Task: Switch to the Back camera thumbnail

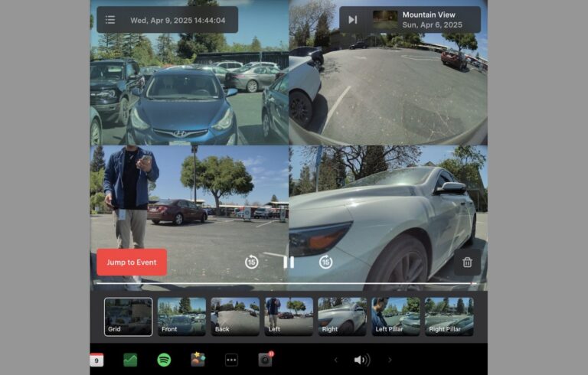Action: click(x=235, y=316)
